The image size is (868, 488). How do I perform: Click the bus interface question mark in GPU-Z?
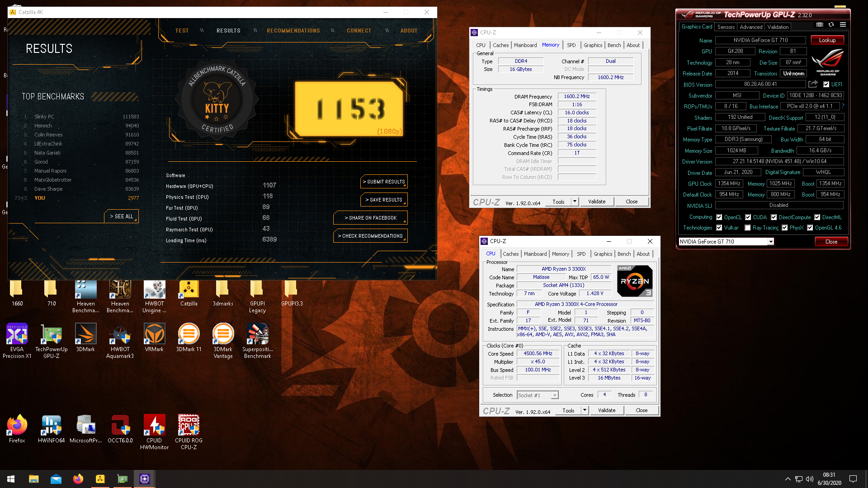click(x=843, y=106)
